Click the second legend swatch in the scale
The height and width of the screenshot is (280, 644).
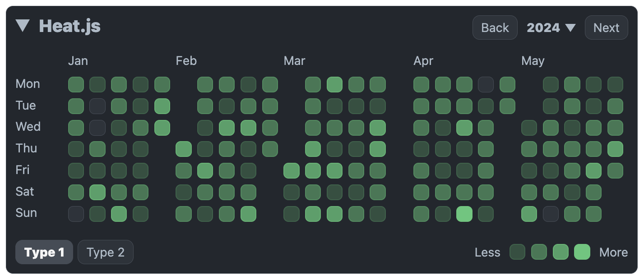(539, 252)
